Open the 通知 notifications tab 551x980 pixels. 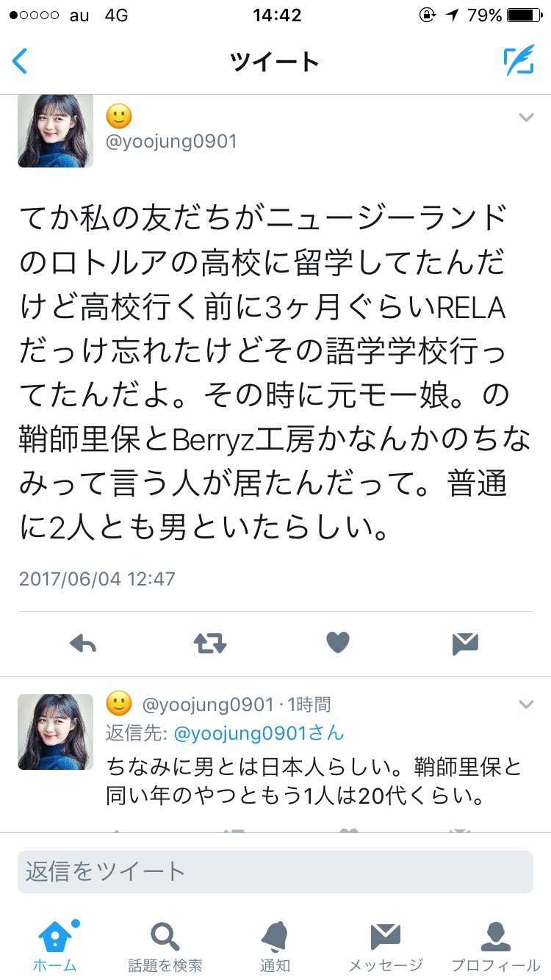coord(275,947)
